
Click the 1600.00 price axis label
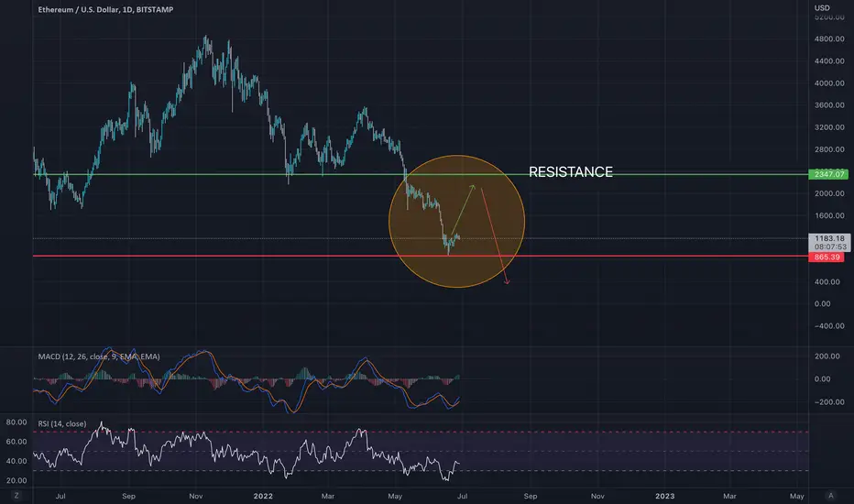tap(829, 215)
